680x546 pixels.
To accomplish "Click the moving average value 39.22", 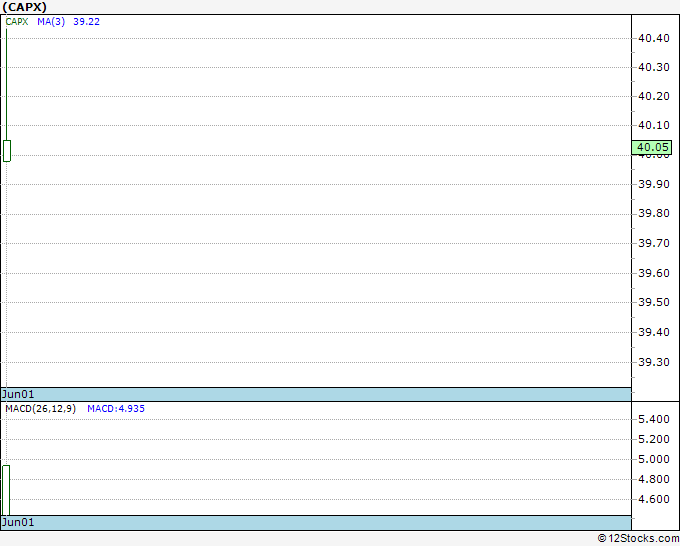I will click(86, 22).
